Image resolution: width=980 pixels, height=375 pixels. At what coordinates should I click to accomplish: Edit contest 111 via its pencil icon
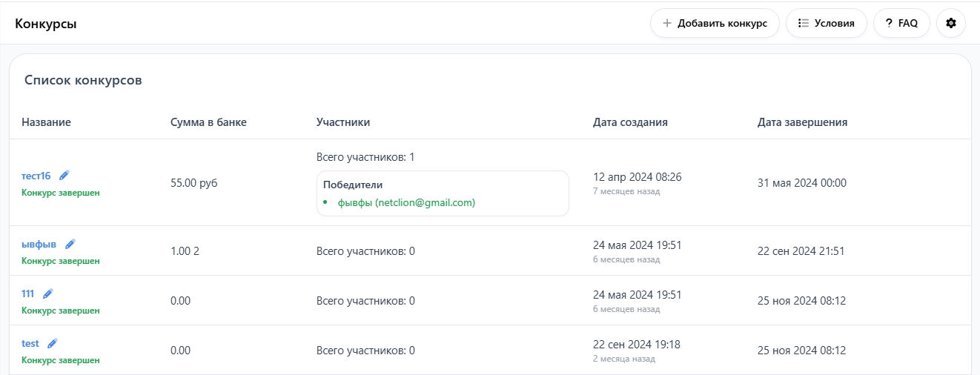[x=48, y=293]
